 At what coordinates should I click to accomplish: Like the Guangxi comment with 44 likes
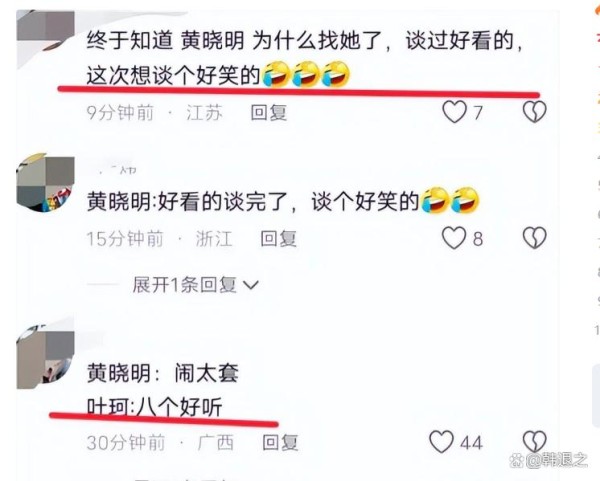click(442, 442)
